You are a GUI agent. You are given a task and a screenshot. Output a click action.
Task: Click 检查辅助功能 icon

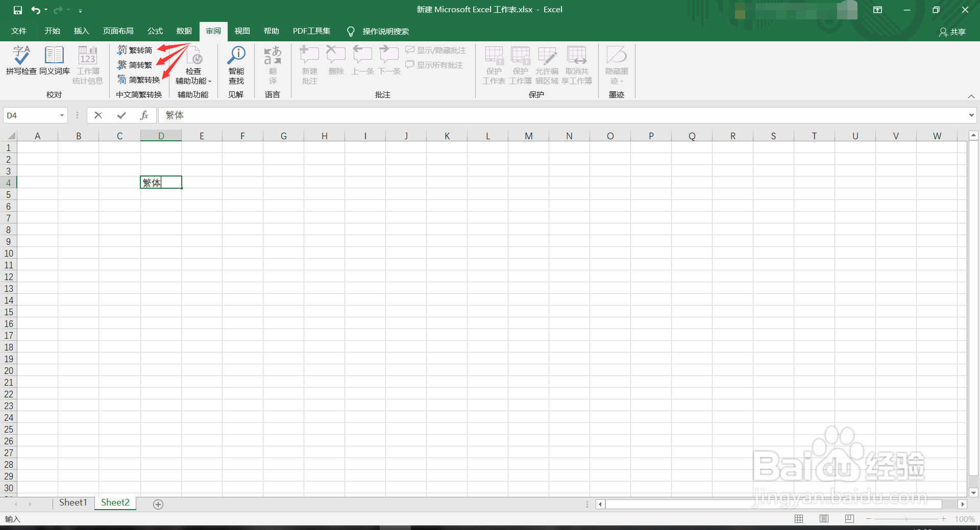pos(194,55)
